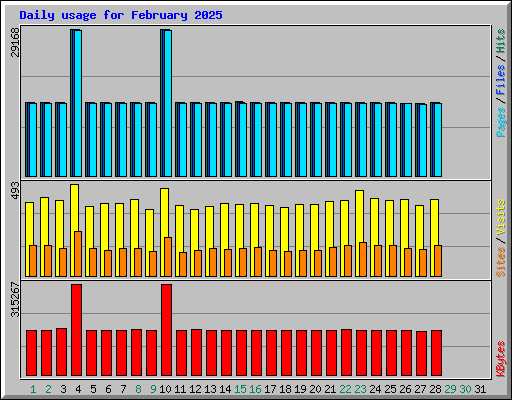Click the chart title 'Daily usage for February 2025'
Viewport: 512px width, 400px height.
(121, 15)
